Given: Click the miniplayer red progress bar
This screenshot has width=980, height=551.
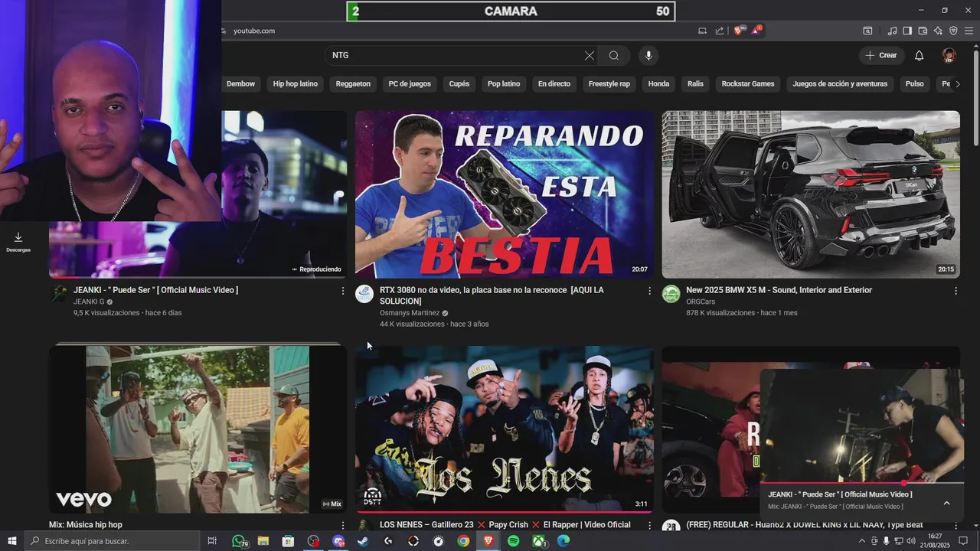Looking at the screenshot, I should [x=861, y=484].
